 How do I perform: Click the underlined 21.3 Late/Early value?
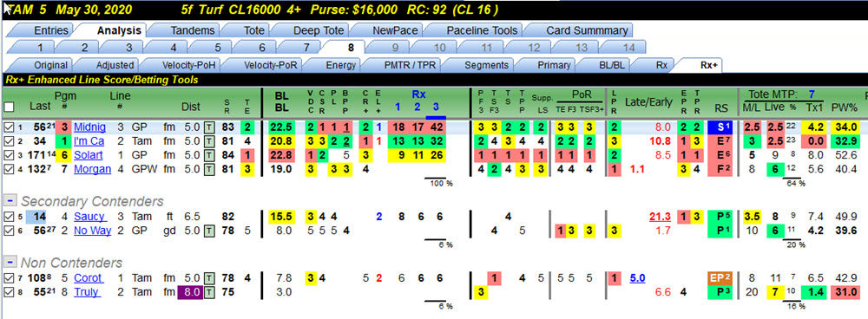click(x=659, y=216)
